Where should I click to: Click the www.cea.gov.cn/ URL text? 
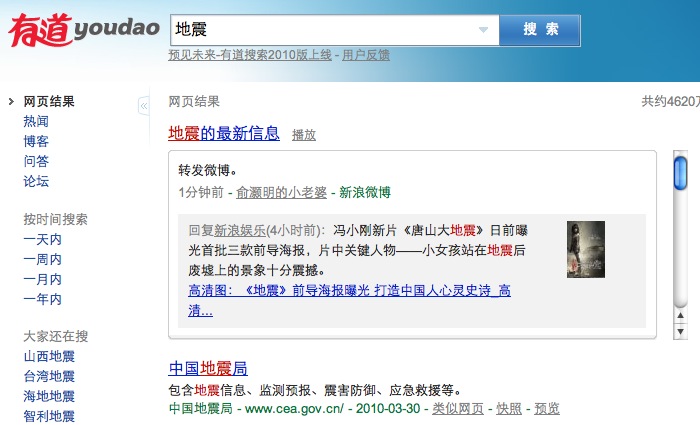tap(295, 408)
